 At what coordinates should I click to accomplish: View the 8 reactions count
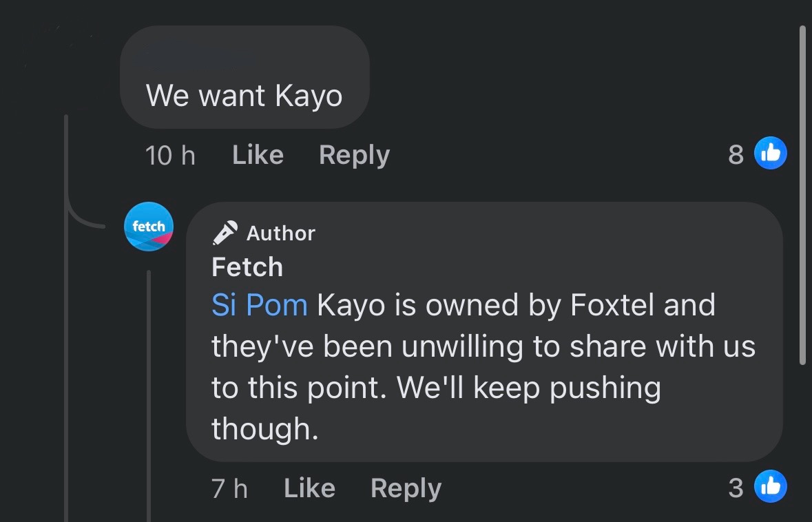736,154
